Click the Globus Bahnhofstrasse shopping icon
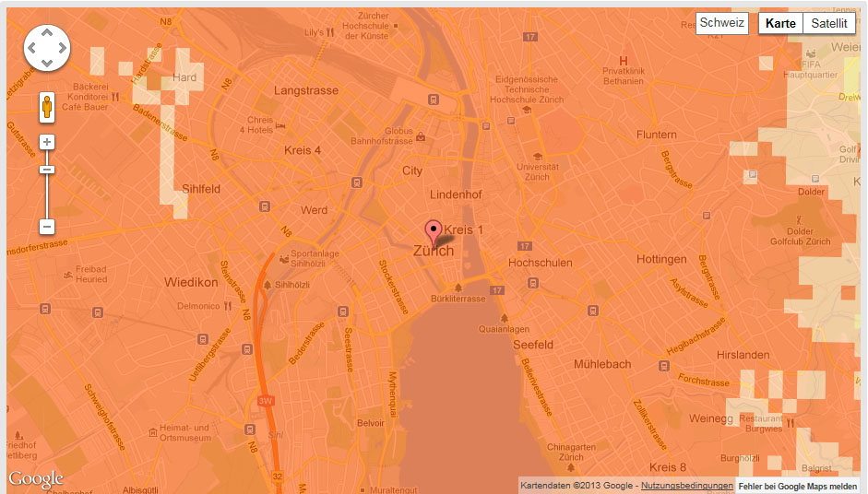This screenshot has width=868, height=494. pyautogui.click(x=421, y=136)
